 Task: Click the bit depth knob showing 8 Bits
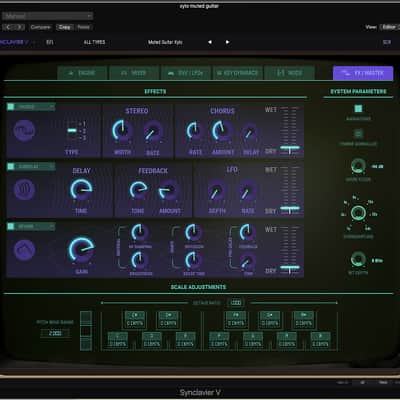(358, 260)
